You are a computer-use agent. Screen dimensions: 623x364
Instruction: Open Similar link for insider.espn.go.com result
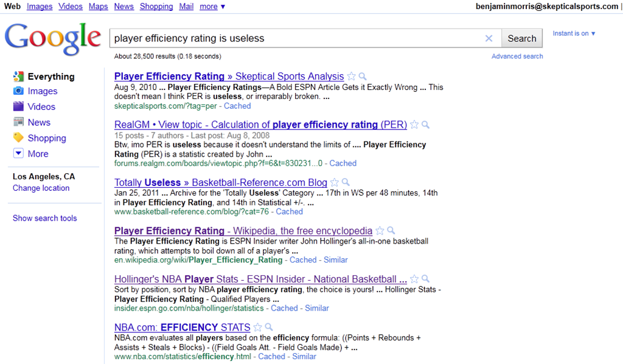coord(316,308)
